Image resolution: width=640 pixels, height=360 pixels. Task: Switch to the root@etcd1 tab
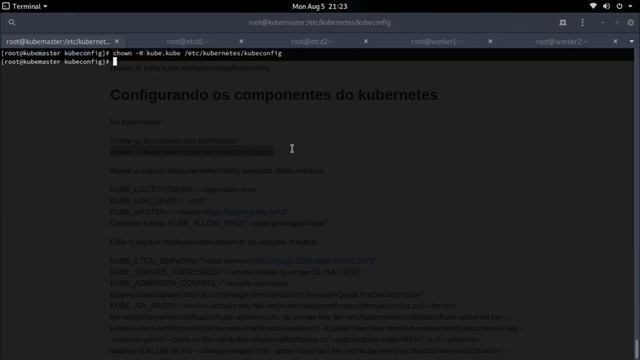point(187,42)
